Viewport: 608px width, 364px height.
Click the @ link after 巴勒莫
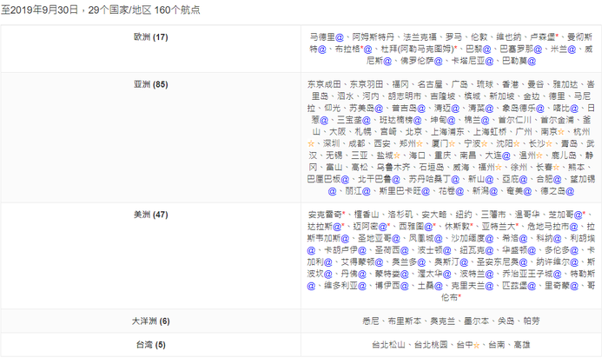532,62
